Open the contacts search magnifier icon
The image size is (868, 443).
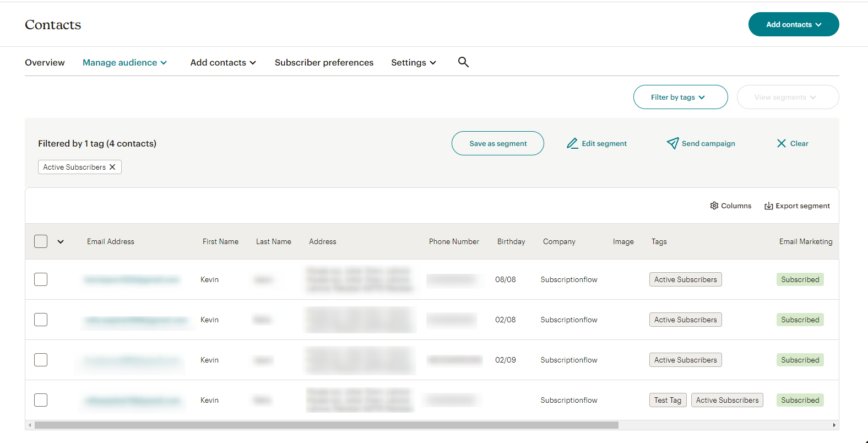(463, 62)
